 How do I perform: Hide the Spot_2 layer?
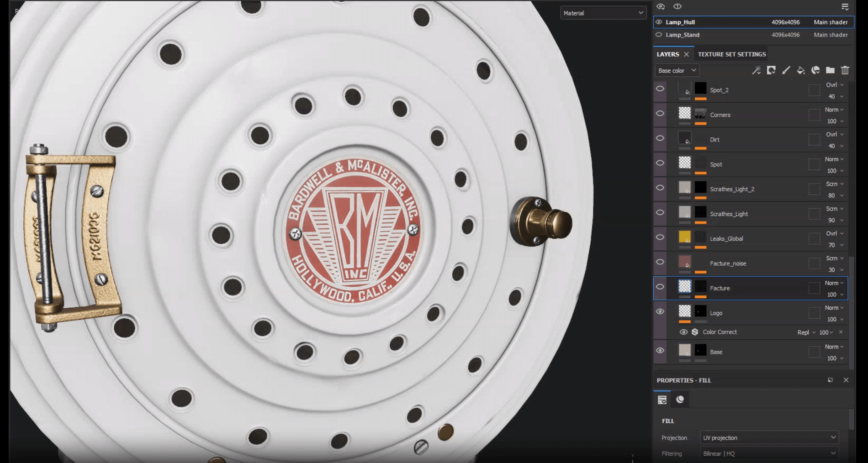pos(660,89)
